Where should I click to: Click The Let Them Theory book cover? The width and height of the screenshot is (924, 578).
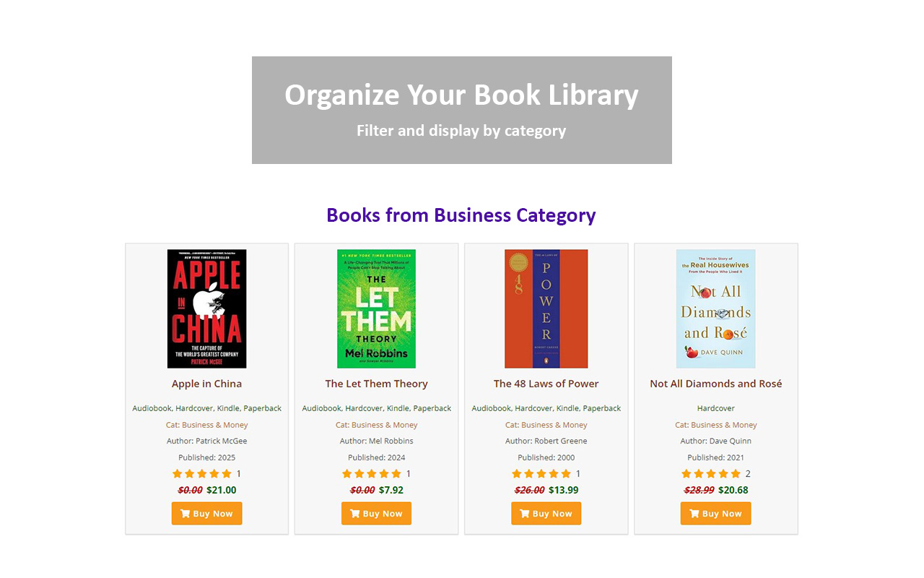(376, 309)
